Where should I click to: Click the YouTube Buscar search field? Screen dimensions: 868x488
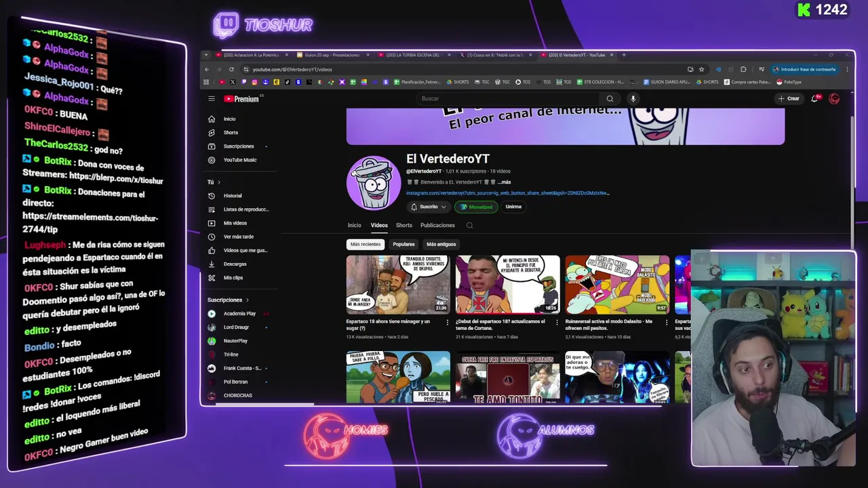(509, 99)
